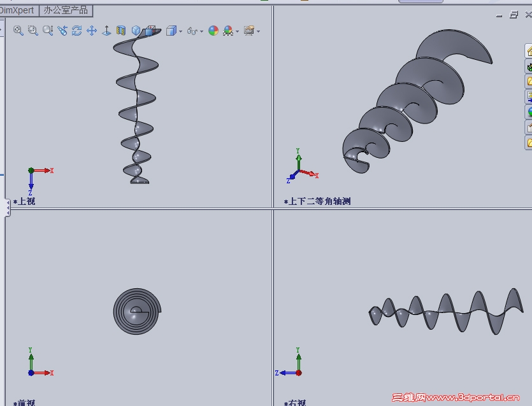Select the Zoom to Area tool
Screen dimensions: 532x406
[x=33, y=31]
